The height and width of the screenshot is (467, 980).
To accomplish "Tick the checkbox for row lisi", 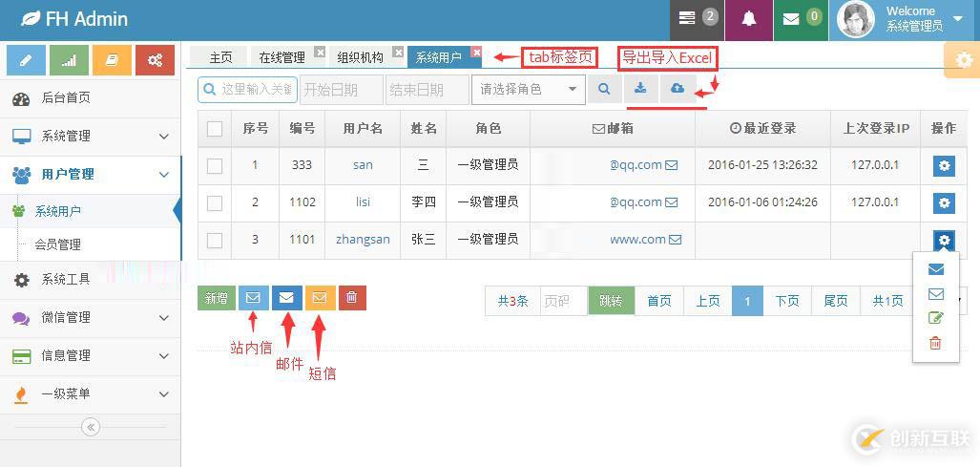I will (215, 203).
